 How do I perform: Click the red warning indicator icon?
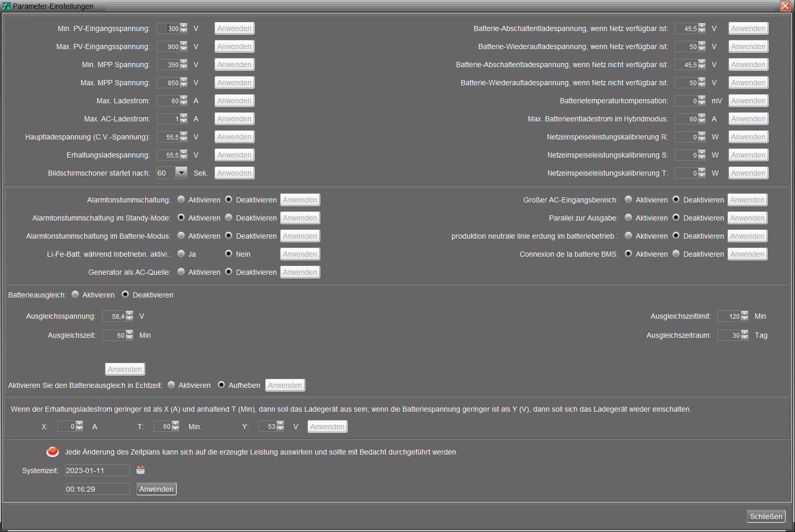click(53, 452)
